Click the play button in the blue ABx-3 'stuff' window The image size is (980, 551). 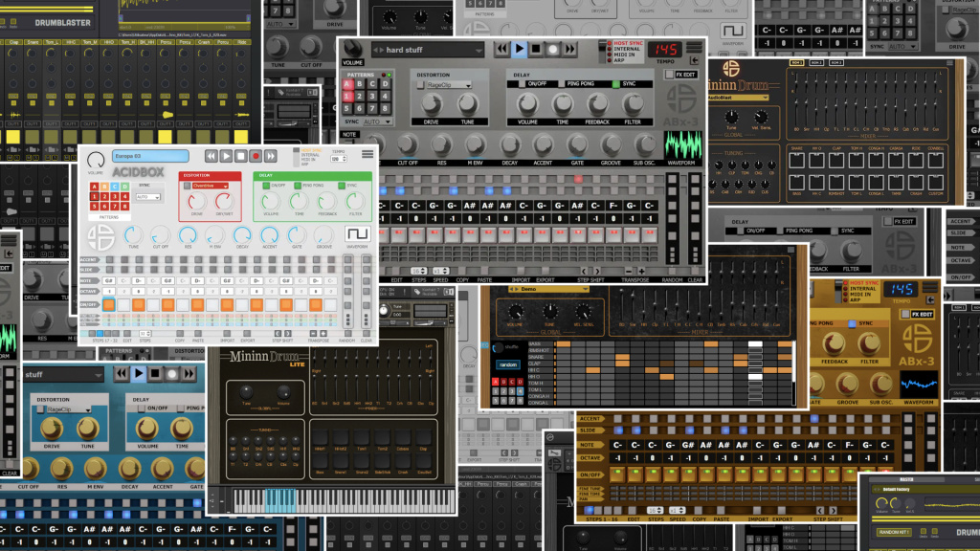[139, 374]
